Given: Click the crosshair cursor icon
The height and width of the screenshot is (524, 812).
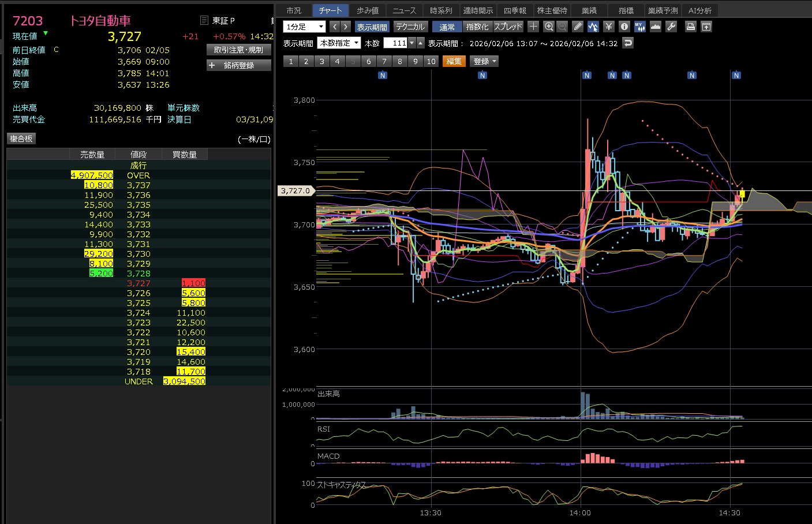Looking at the screenshot, I should click(x=533, y=27).
